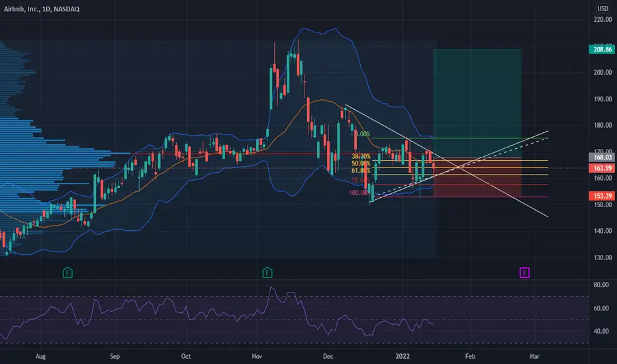The width and height of the screenshot is (617, 364).
Task: Click the Airbnb, Inc. chart title
Action: pos(42,9)
